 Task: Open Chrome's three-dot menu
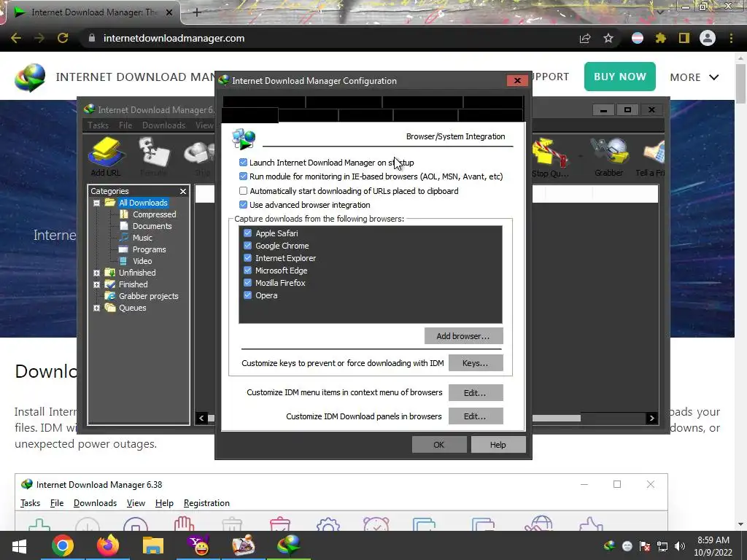731,38
